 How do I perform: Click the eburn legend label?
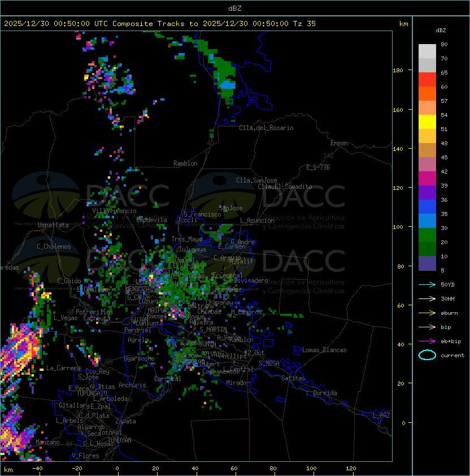pos(449,313)
